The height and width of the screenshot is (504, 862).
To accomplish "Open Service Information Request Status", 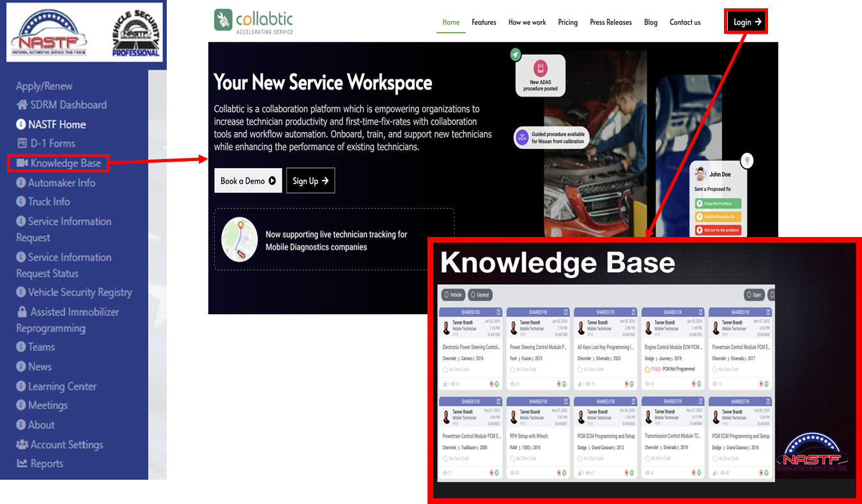I will click(64, 265).
